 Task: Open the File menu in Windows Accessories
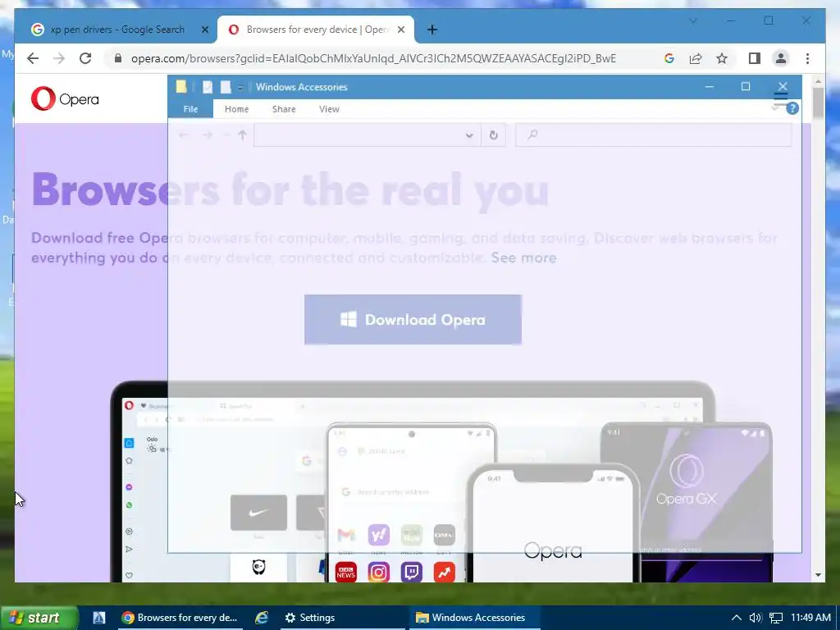click(190, 109)
